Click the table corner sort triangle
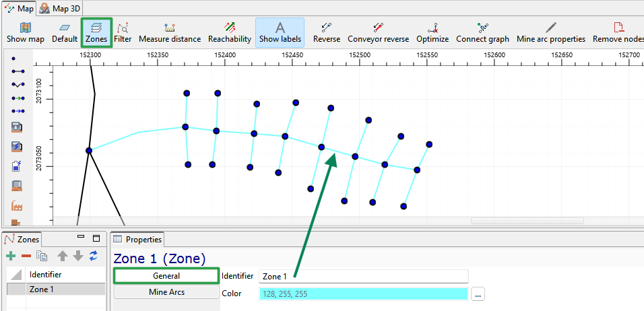644x311 pixels. 16,275
